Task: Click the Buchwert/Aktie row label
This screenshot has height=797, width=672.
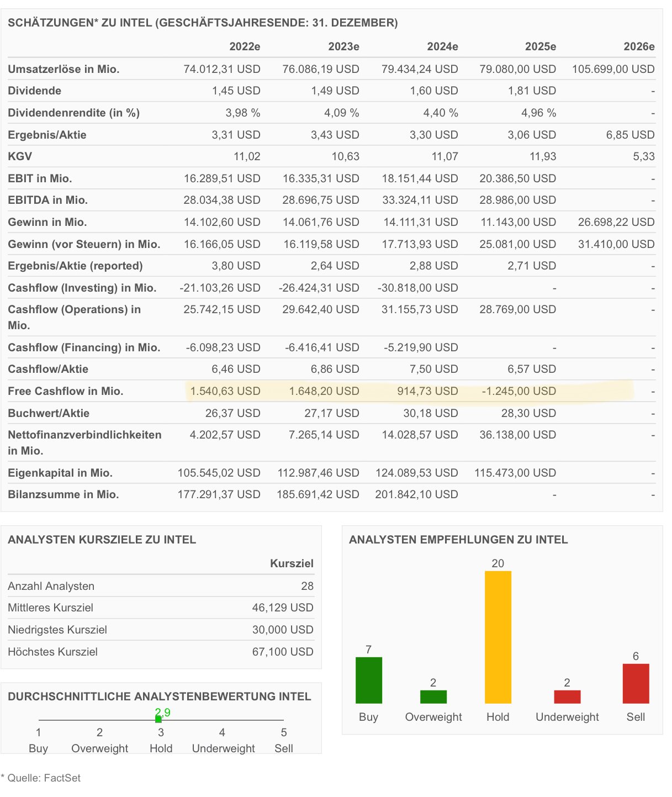Action: pos(49,413)
